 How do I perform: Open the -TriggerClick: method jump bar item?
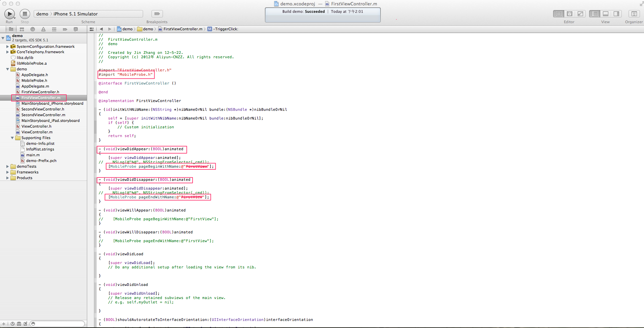(x=226, y=29)
